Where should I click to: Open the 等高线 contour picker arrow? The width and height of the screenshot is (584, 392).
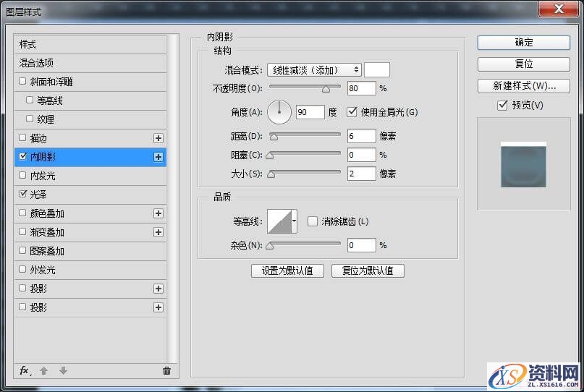coord(295,221)
